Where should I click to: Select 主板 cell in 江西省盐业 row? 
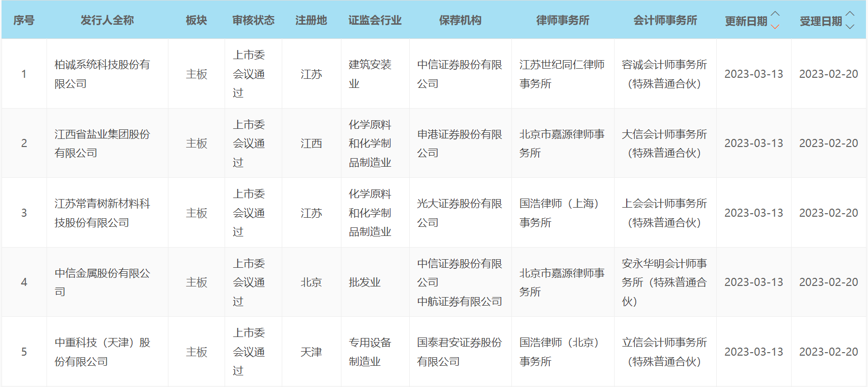196,143
